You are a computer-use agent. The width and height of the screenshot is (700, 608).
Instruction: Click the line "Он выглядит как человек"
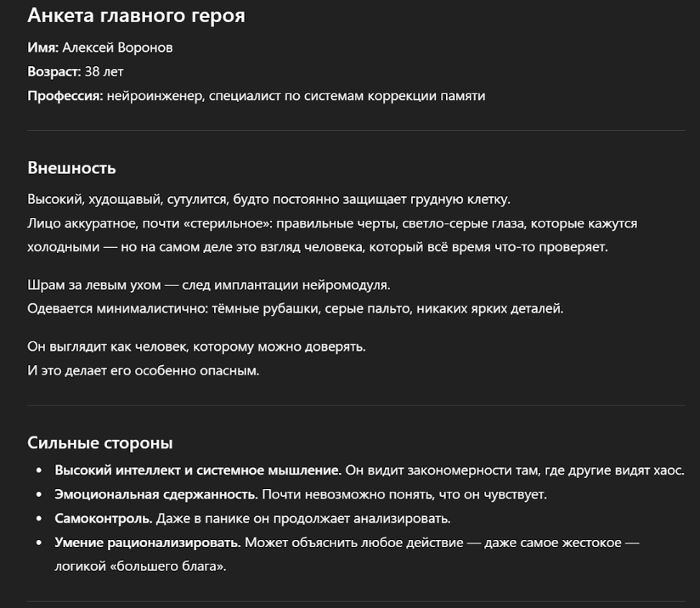(196, 346)
